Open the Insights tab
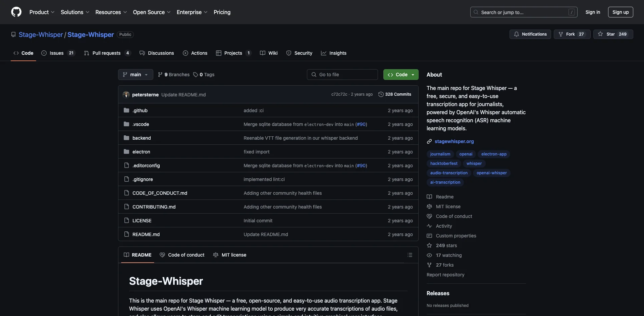This screenshot has width=644, height=316. [x=334, y=53]
